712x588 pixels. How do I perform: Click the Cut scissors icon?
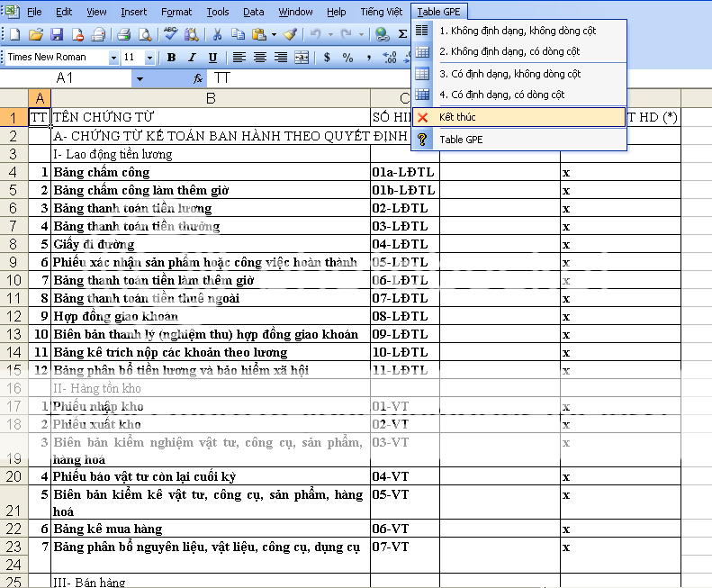click(x=217, y=34)
